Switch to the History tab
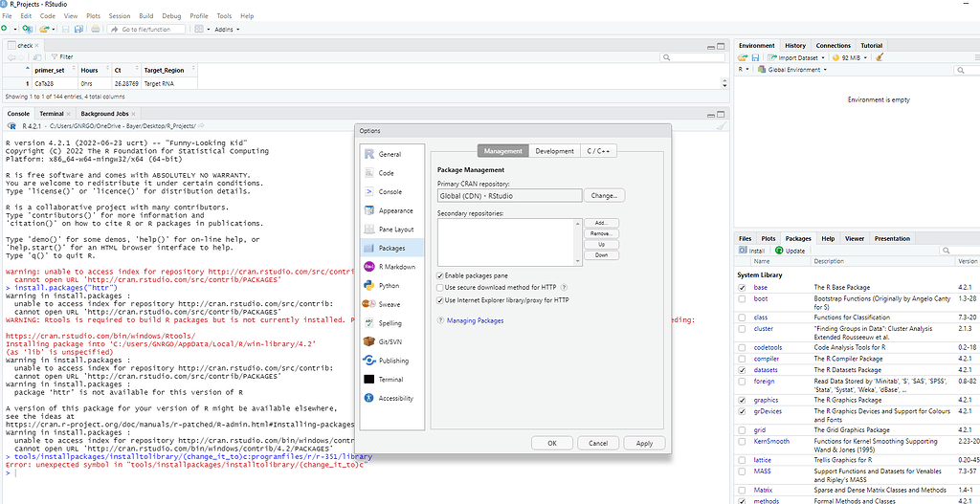 (795, 46)
